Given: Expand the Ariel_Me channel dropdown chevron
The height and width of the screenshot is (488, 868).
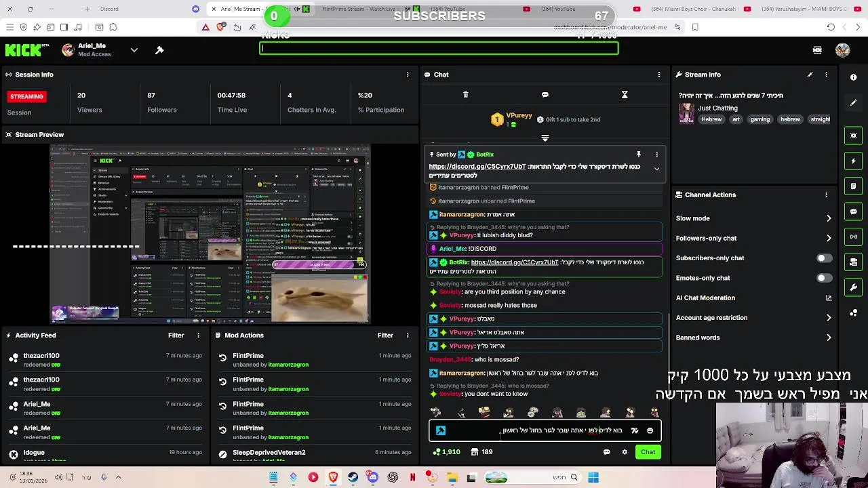Looking at the screenshot, I should [x=134, y=50].
